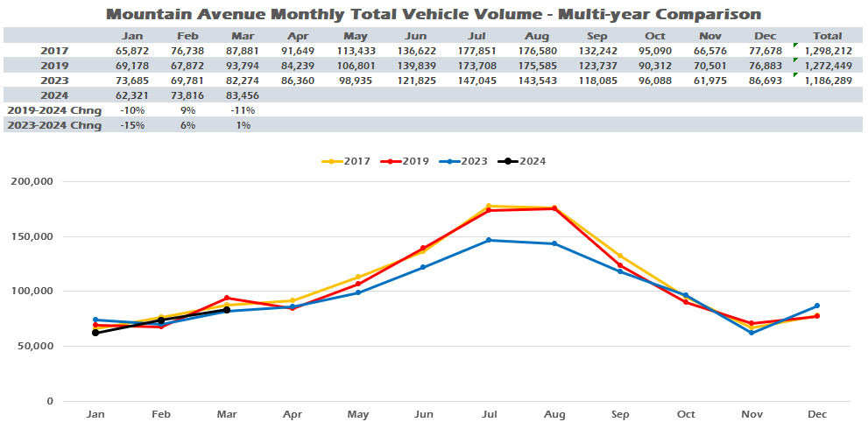
Task: Click the green triangle in 2017 Total cell
Action: 795,46
